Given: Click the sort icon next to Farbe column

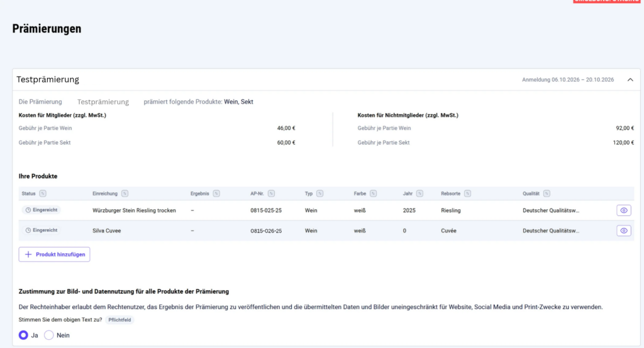Looking at the screenshot, I should [x=374, y=193].
